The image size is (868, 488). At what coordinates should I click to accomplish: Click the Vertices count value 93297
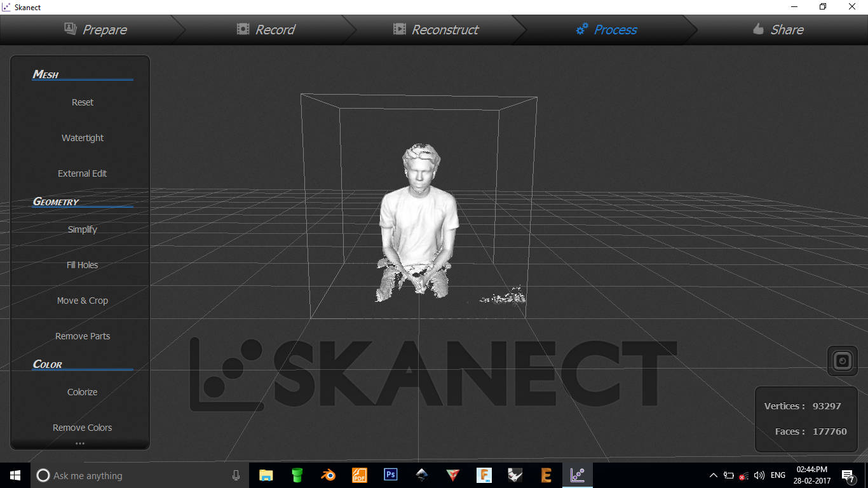[x=827, y=406]
